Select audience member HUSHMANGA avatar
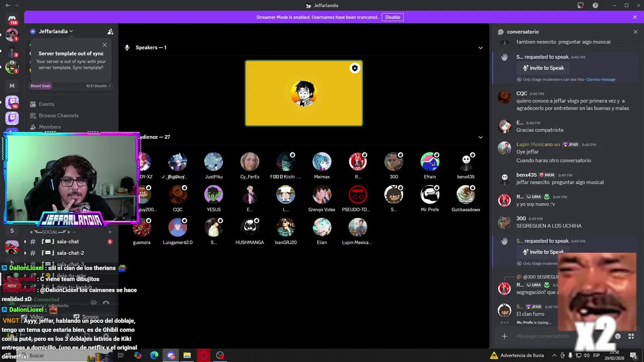 click(250, 227)
